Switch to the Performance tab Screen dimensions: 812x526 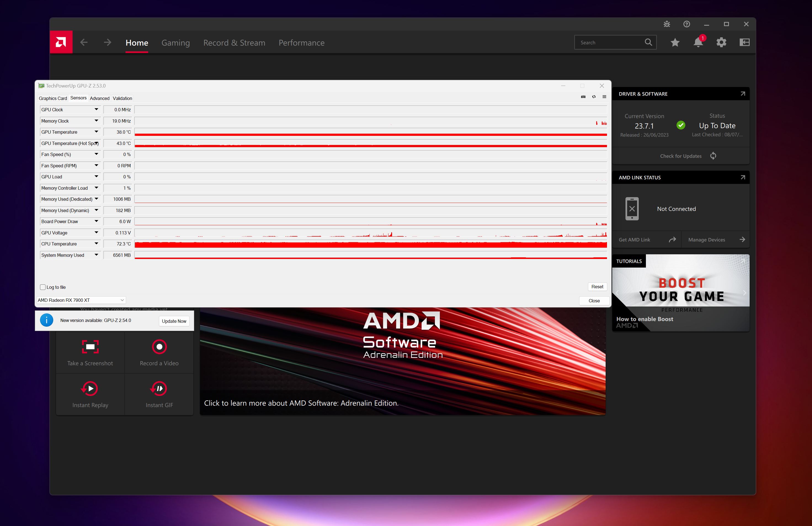point(302,43)
